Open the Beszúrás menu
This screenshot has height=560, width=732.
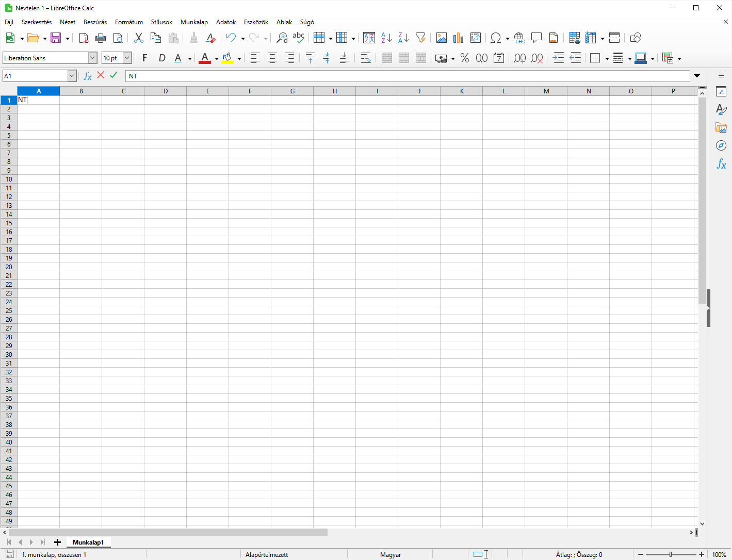point(95,22)
